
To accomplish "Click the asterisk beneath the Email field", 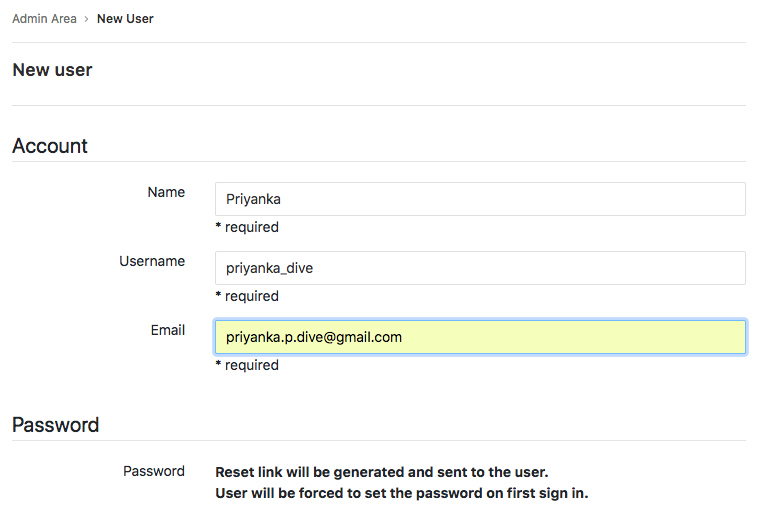I will point(218,364).
